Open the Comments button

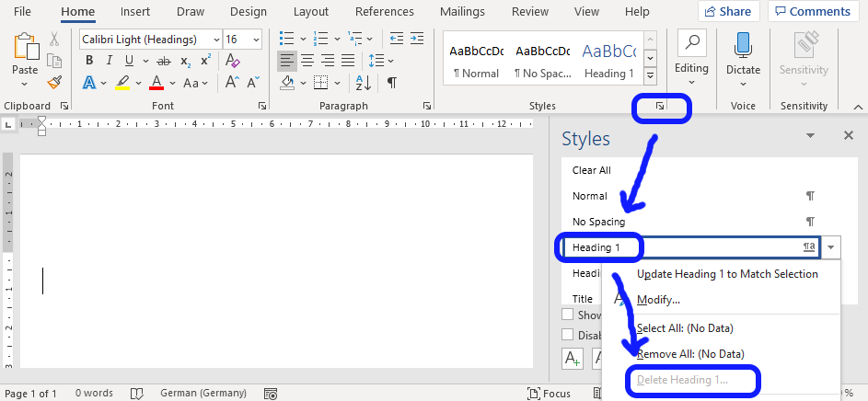812,11
